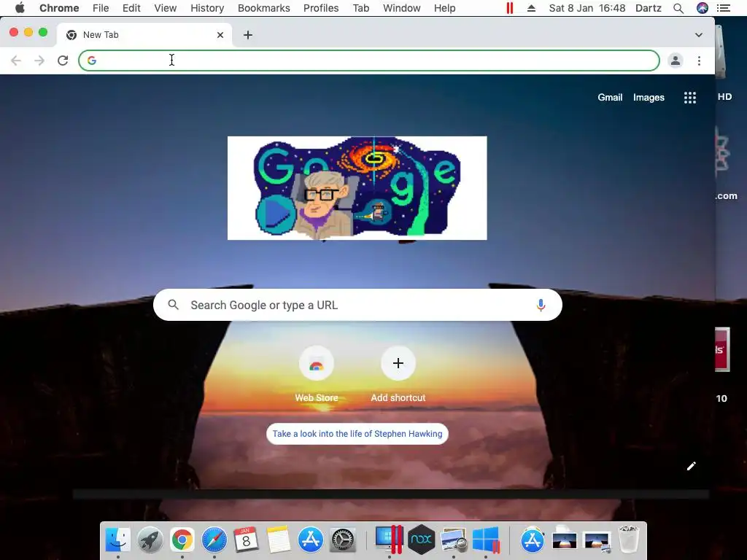Open the Images link
This screenshot has height=560, width=747.
(649, 98)
